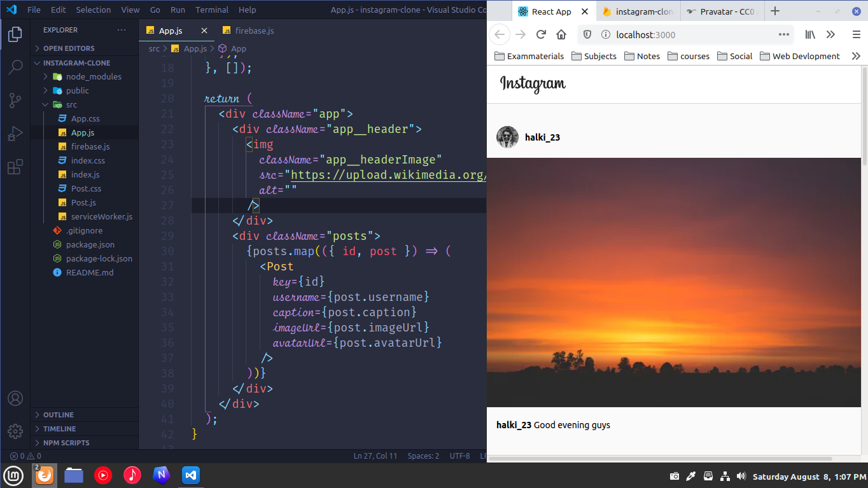Reload the localhost page in browser
Screen dimensions: 868x488
tap(541, 35)
